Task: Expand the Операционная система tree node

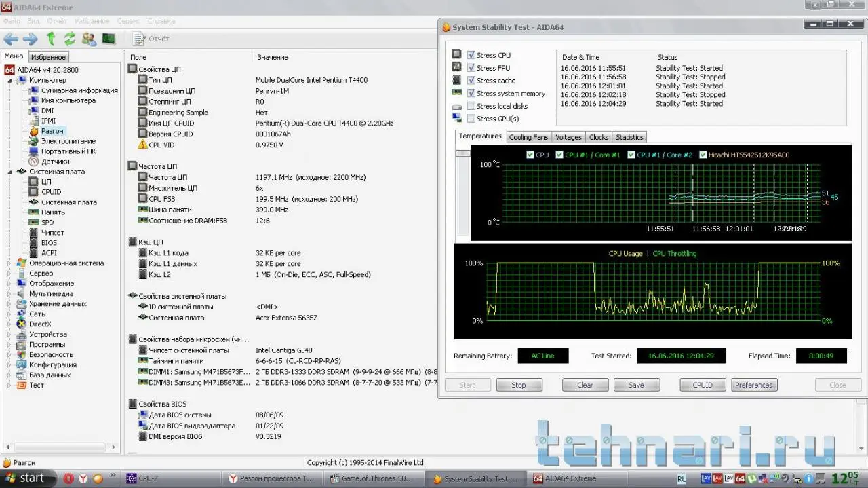Action: tap(9, 263)
